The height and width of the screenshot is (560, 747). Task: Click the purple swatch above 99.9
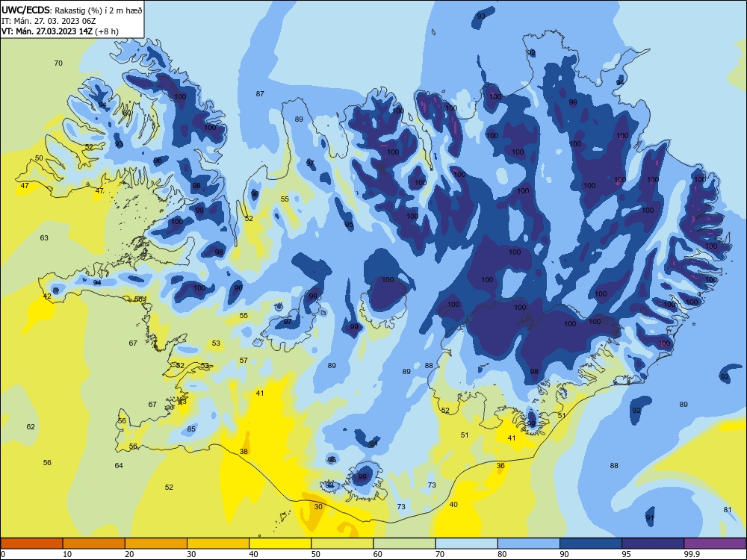715,544
